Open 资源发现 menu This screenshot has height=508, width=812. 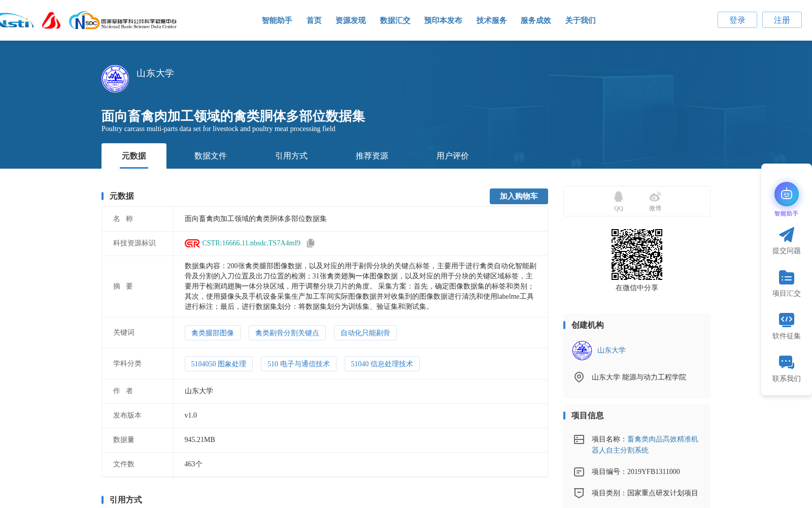click(350, 20)
